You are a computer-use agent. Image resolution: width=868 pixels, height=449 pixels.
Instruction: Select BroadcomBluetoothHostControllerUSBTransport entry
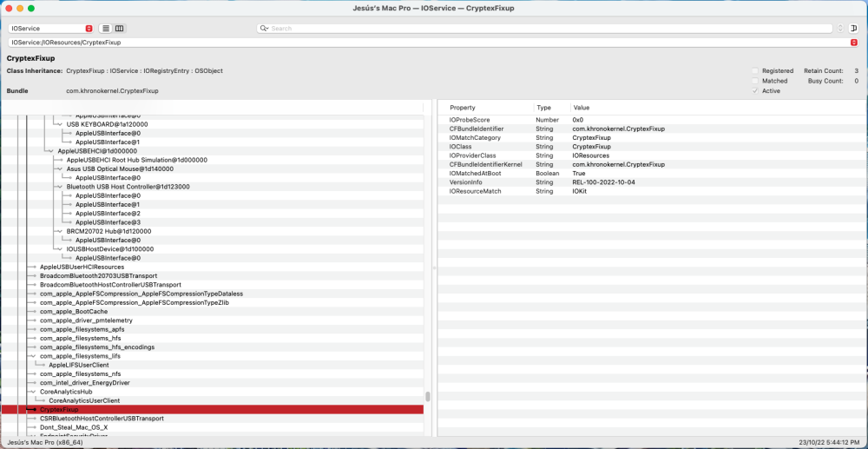click(x=111, y=285)
